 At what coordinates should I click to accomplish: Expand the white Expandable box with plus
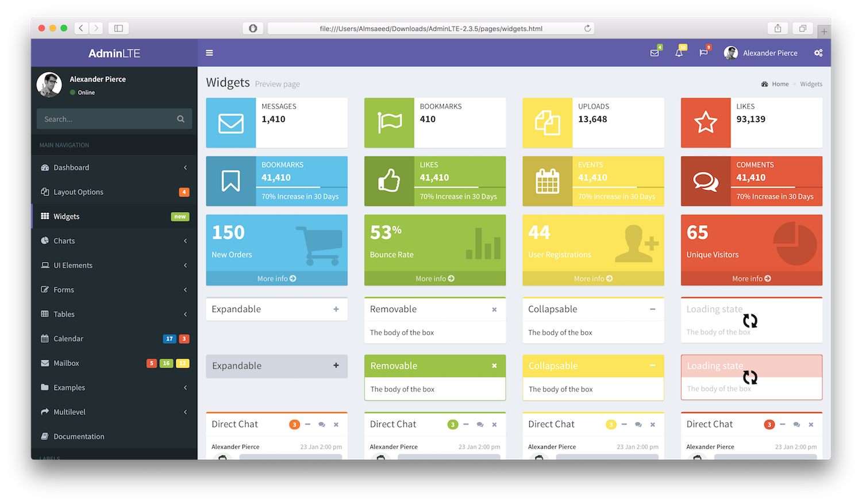point(336,309)
